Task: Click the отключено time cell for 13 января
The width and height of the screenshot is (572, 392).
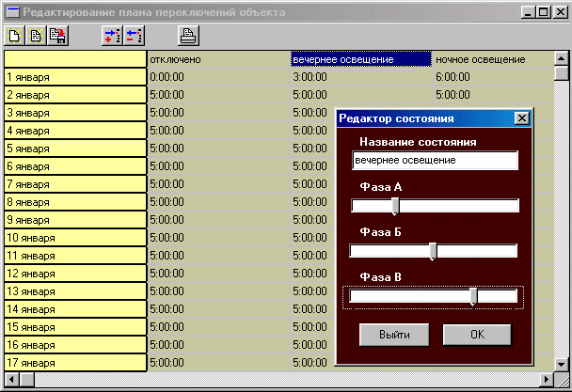Action: (218, 291)
